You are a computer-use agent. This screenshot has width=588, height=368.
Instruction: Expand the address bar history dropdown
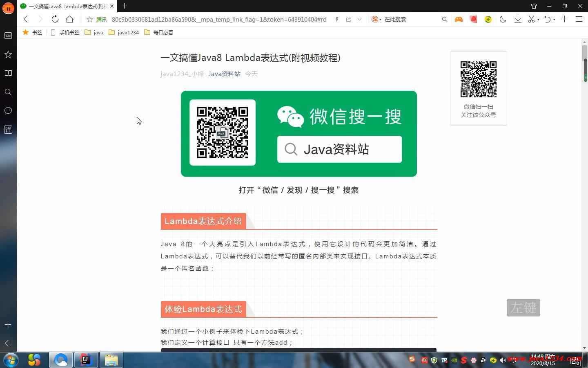click(359, 19)
